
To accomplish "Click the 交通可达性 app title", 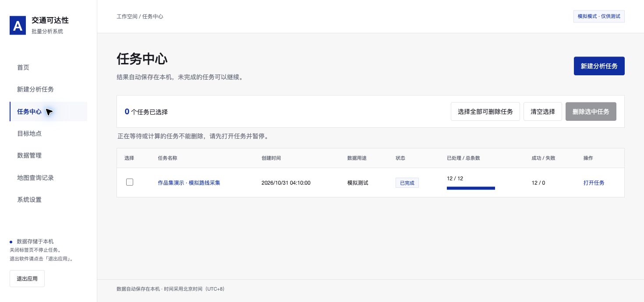I will click(50, 21).
